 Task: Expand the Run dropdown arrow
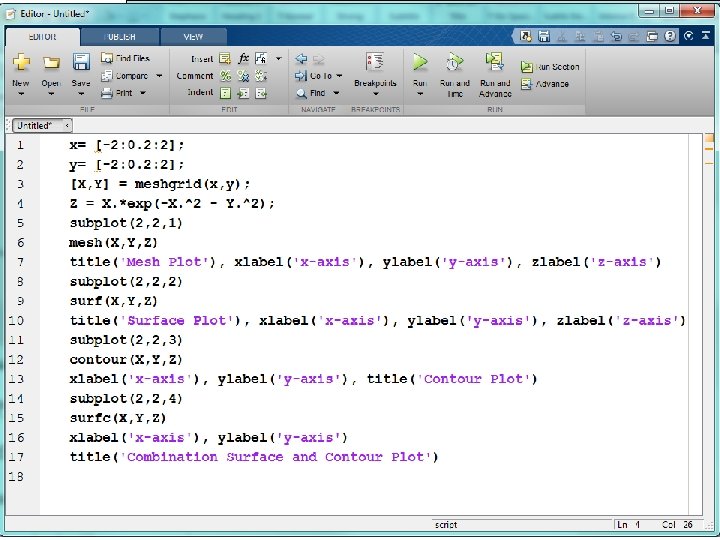[420, 94]
